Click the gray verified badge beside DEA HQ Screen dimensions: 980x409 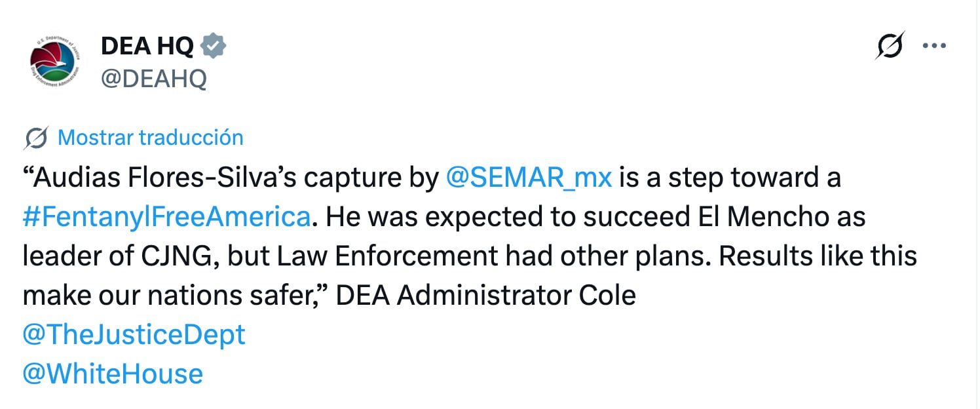click(x=213, y=47)
